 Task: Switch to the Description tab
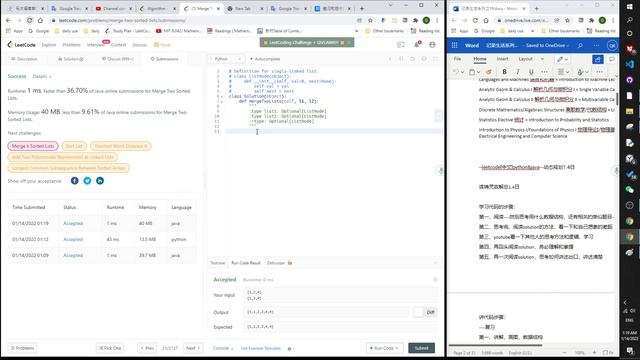point(24,59)
